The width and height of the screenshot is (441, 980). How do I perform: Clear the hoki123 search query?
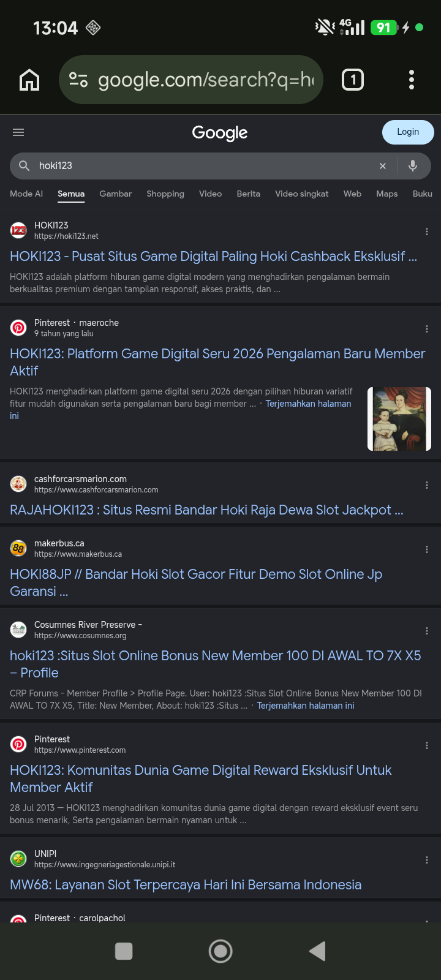383,166
